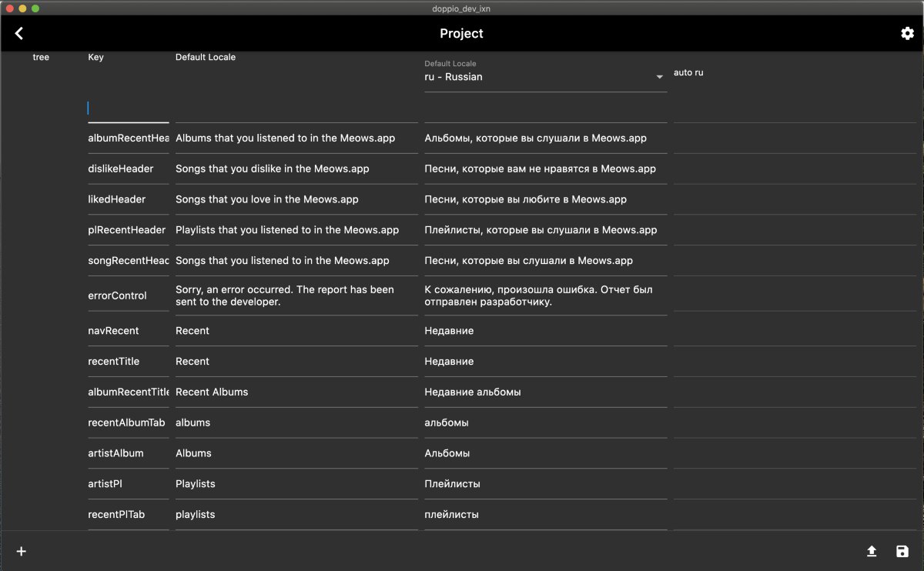Save project with the floppy disk icon
The width and height of the screenshot is (924, 571).
(x=902, y=551)
